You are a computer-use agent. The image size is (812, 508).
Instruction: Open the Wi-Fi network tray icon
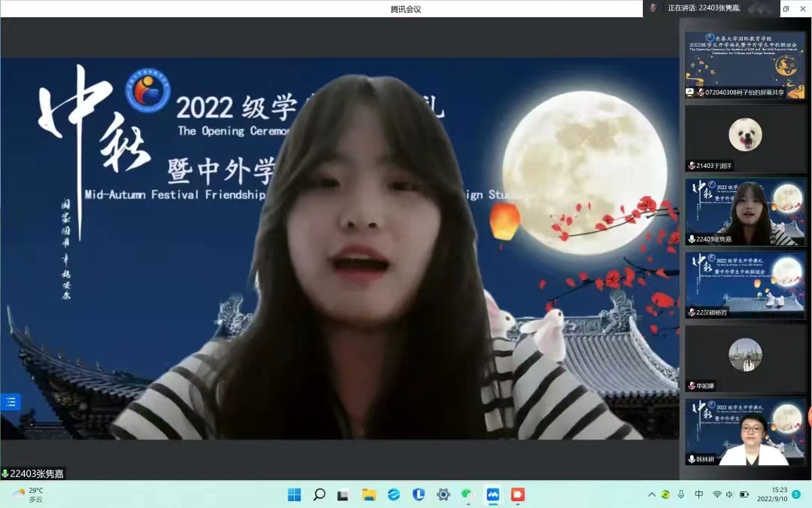[717, 495]
